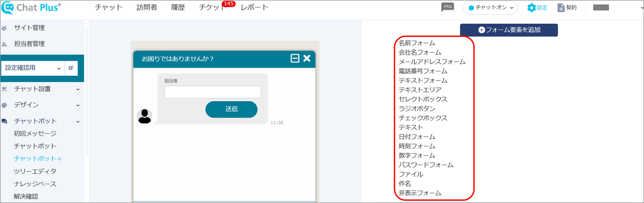
Task: Expand the デザイン section
Action: click(x=78, y=105)
